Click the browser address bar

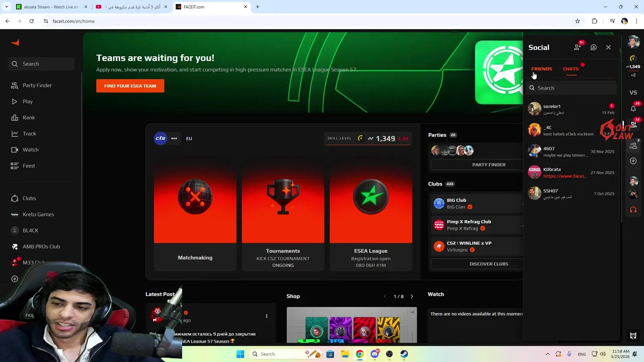[x=307, y=21]
